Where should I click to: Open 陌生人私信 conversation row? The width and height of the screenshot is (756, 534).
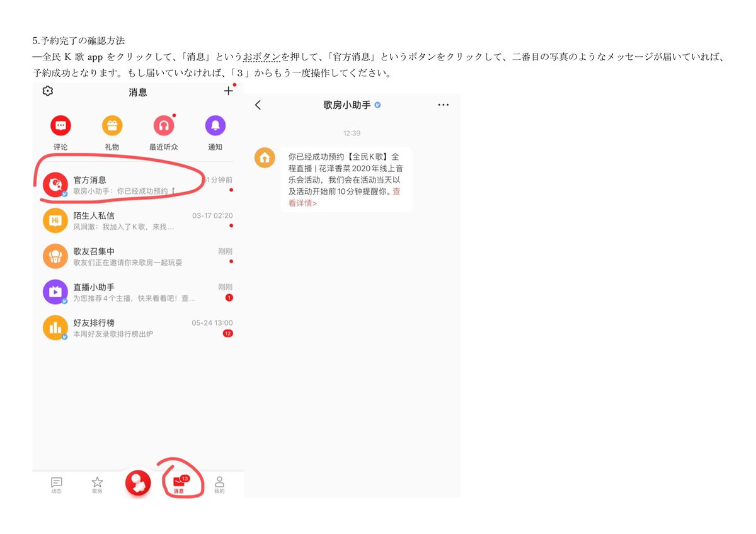click(x=138, y=220)
